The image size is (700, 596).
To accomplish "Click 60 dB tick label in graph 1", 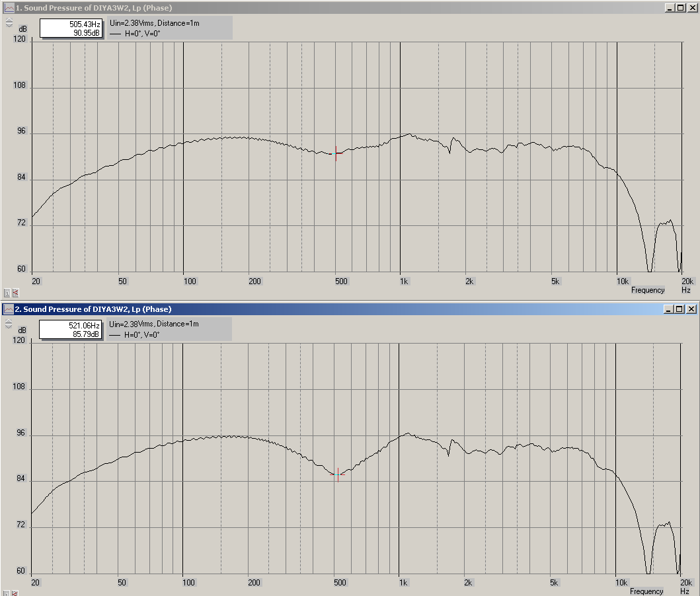I will click(x=21, y=269).
